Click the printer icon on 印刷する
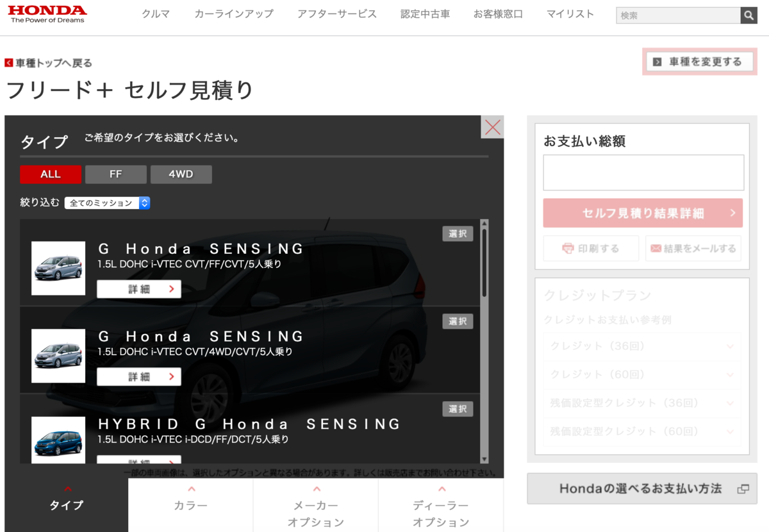The height and width of the screenshot is (532, 769). 568,248
